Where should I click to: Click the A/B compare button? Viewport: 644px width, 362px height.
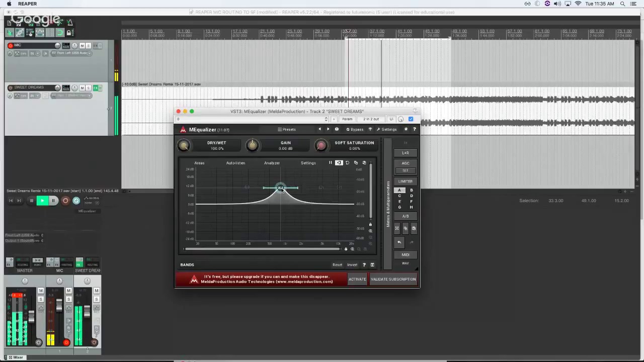click(406, 216)
